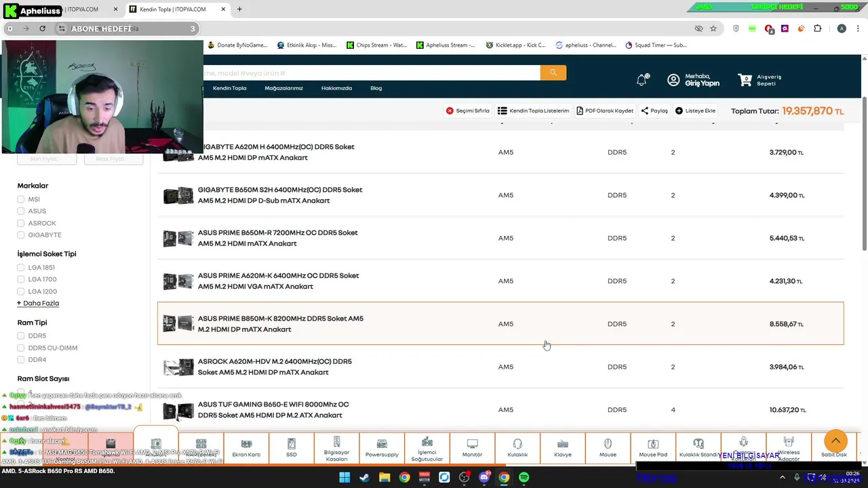Image resolution: width=868 pixels, height=488 pixels.
Task: Reload the page in Chrome
Action: pos(42,28)
